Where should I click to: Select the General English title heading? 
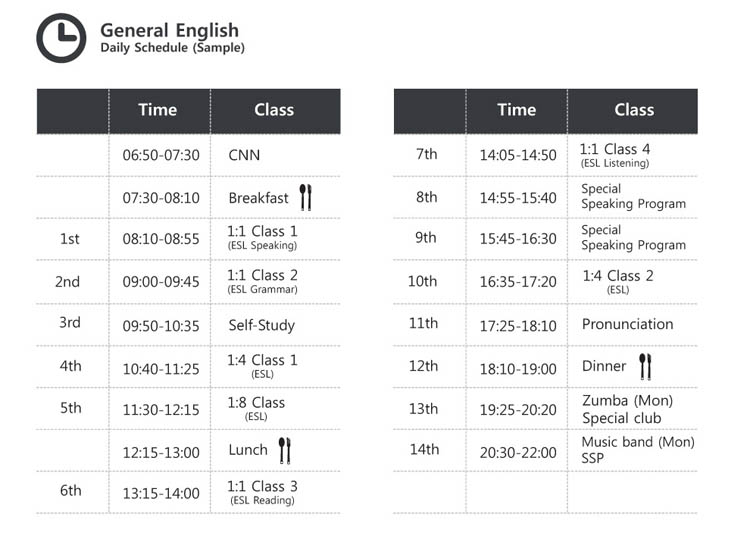[169, 31]
